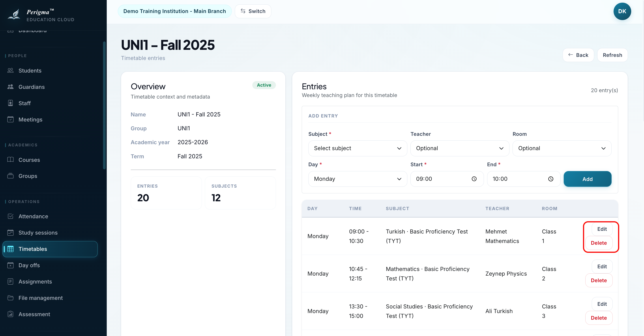The image size is (644, 336).
Task: Click the Switch institution button
Action: [x=253, y=11]
